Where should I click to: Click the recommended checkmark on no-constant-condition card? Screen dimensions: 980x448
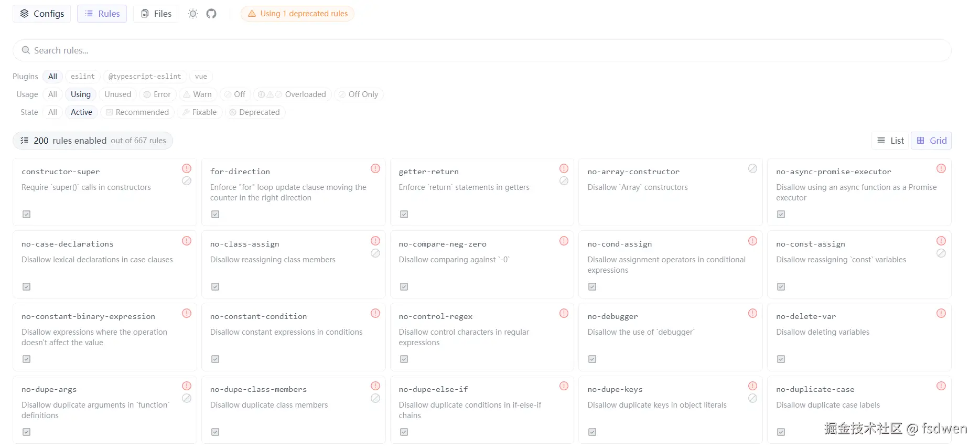pos(215,359)
